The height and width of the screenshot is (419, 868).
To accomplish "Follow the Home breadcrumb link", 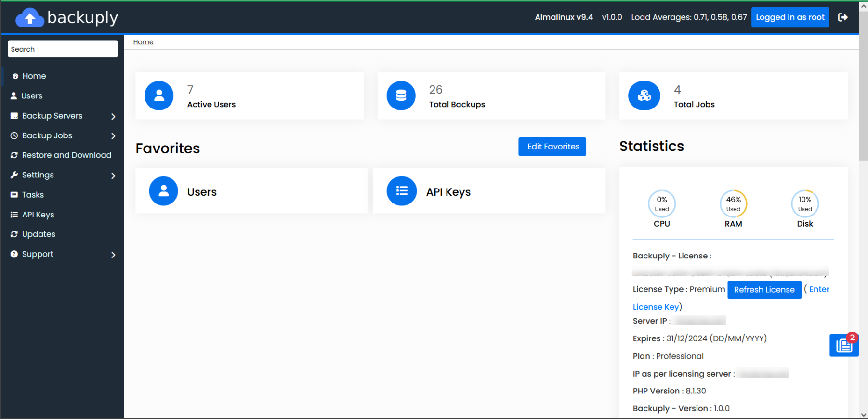I will click(143, 42).
